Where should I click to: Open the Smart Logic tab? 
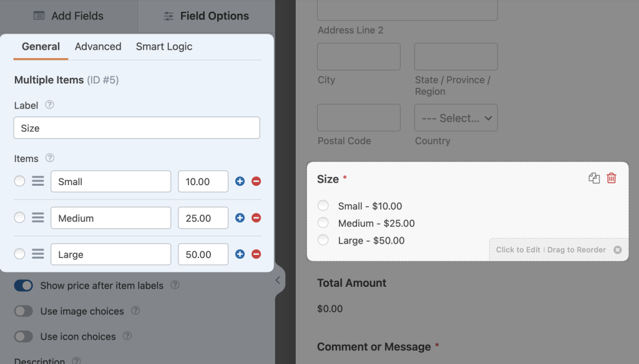(163, 46)
